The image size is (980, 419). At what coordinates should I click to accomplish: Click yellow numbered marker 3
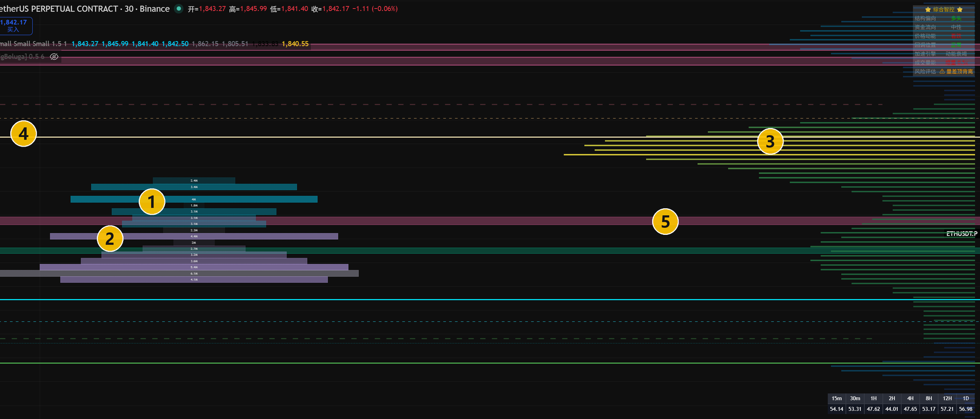[x=770, y=141]
